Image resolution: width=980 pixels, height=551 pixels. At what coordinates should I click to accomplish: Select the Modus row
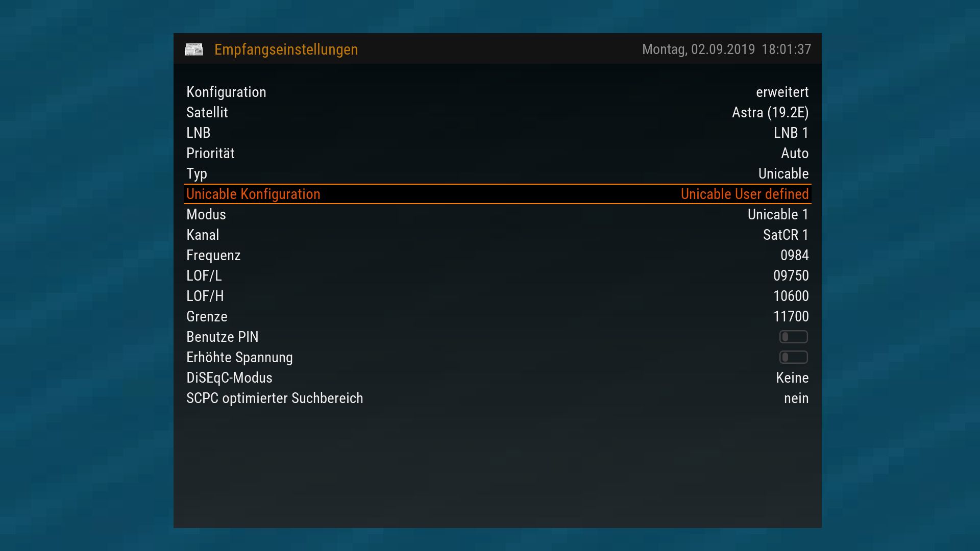pyautogui.click(x=498, y=214)
